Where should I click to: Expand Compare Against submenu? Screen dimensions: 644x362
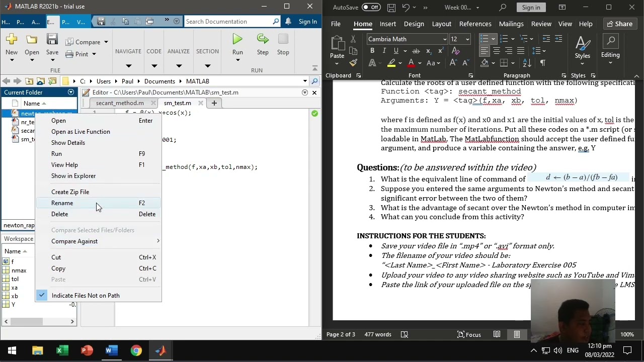pyautogui.click(x=99, y=241)
